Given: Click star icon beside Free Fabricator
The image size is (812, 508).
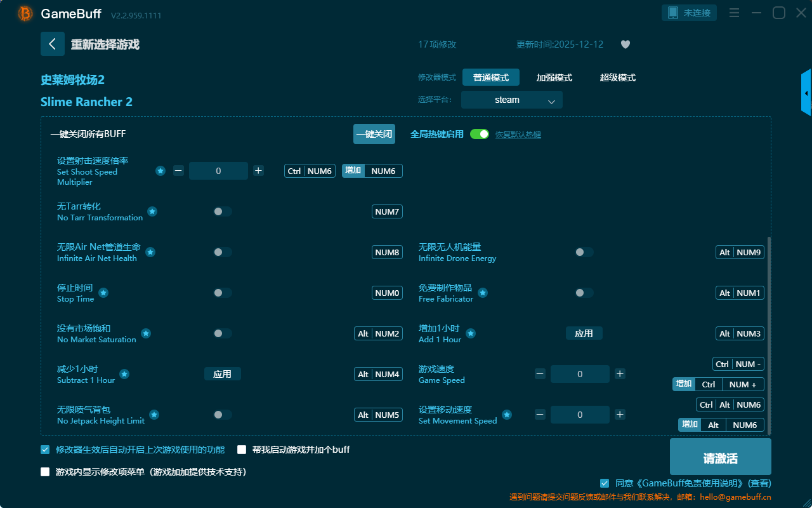Looking at the screenshot, I should click(483, 293).
